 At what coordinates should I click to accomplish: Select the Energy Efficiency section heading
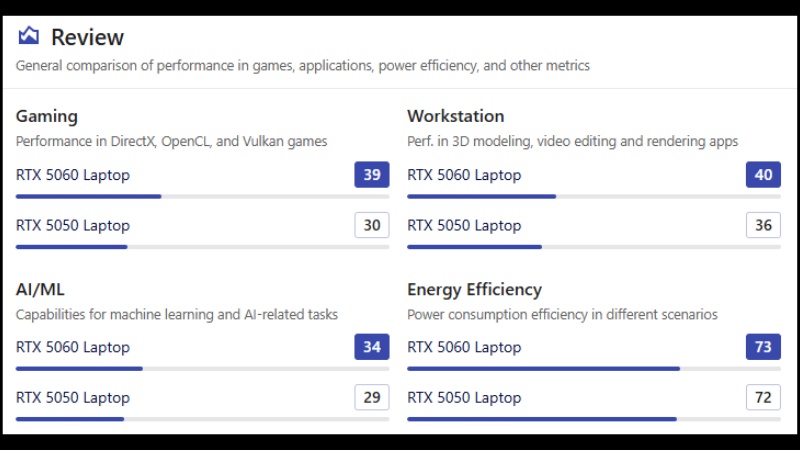point(474,289)
